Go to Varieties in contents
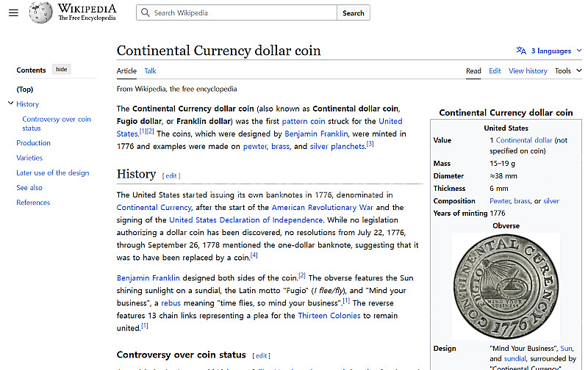 (29, 158)
